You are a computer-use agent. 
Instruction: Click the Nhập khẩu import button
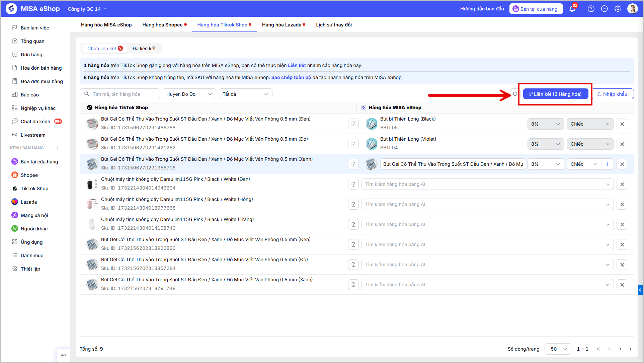613,94
